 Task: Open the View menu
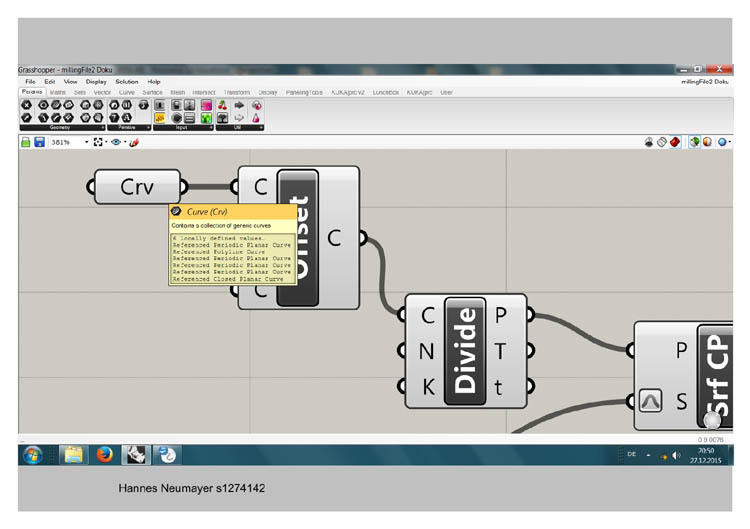click(x=70, y=82)
